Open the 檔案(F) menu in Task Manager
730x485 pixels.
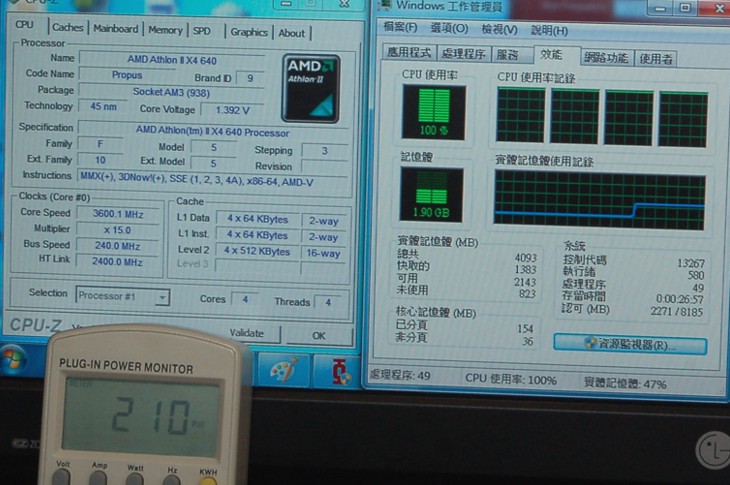tap(400, 27)
